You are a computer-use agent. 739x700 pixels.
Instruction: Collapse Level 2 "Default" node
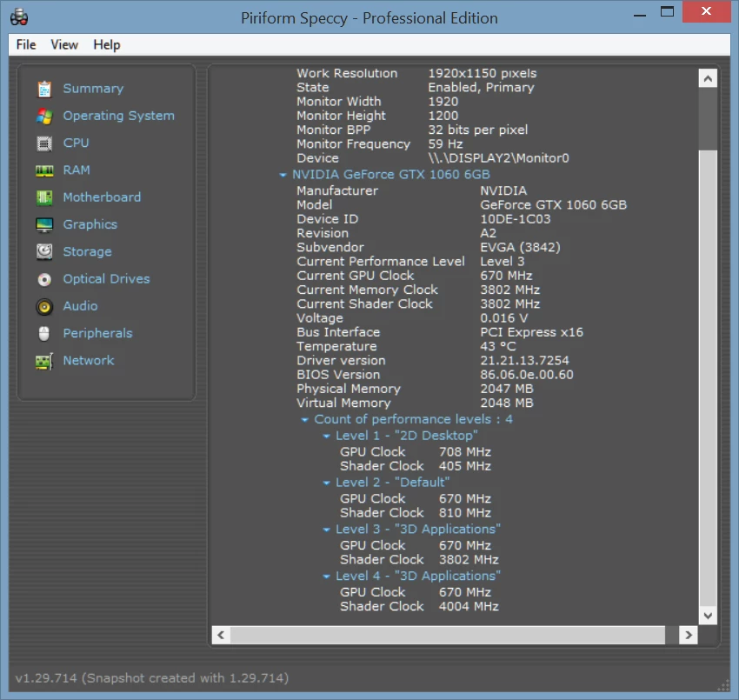tap(326, 483)
